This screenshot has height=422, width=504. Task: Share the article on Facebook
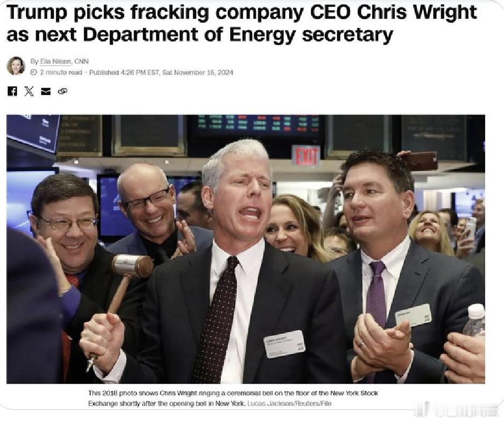tap(12, 91)
